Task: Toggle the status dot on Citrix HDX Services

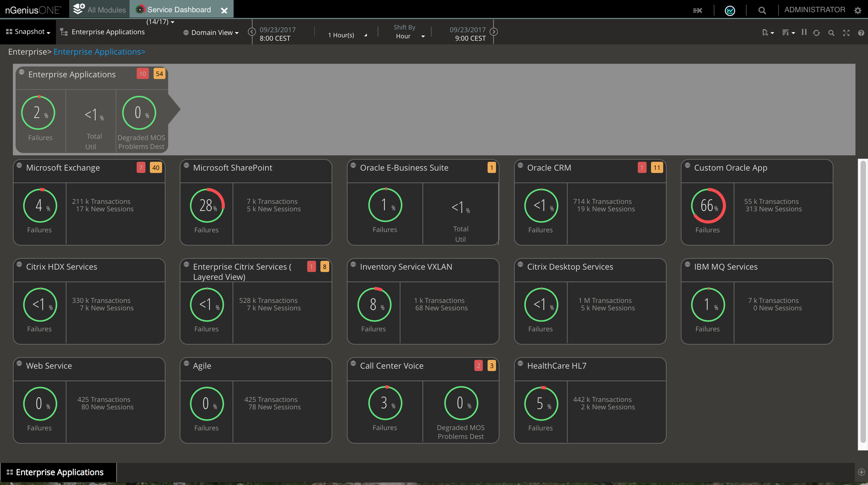Action: click(19, 265)
